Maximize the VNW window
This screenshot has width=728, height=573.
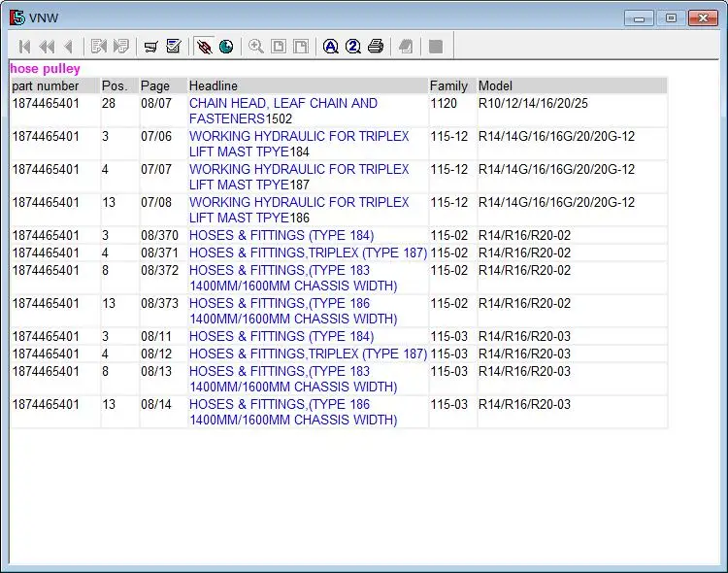(671, 18)
